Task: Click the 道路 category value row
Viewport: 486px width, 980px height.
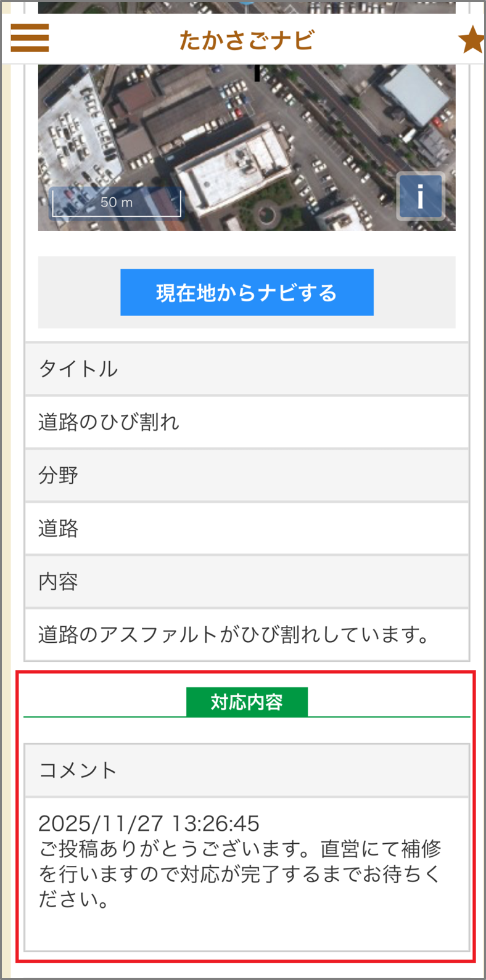Action: (x=247, y=528)
